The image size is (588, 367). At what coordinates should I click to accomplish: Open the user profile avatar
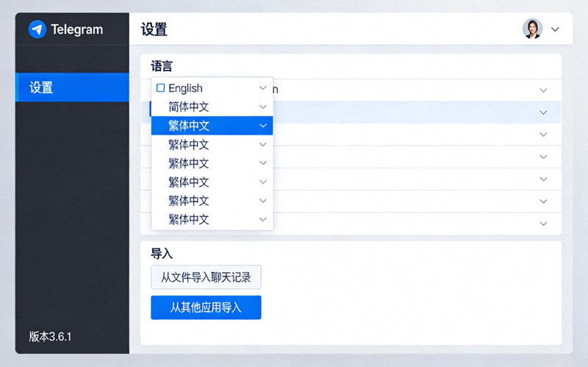coord(532,29)
